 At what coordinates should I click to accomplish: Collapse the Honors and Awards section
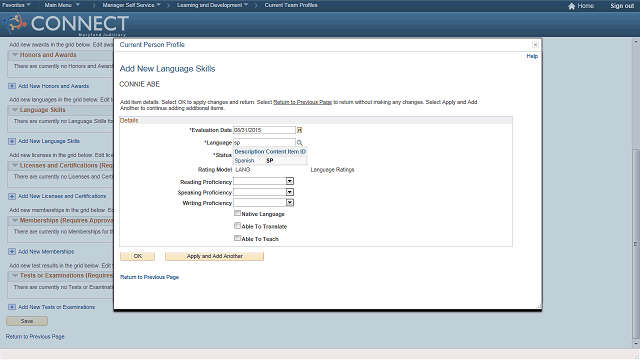click(15, 55)
